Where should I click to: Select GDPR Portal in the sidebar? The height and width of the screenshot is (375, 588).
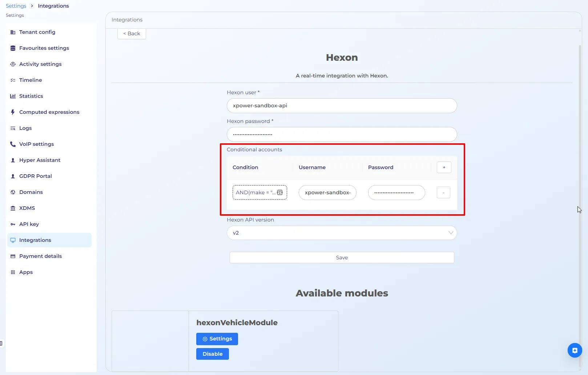[49, 176]
